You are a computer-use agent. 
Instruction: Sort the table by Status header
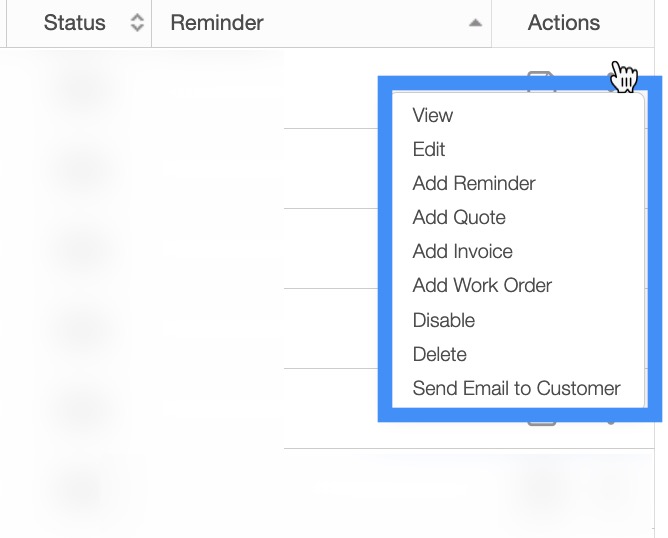coord(74,23)
